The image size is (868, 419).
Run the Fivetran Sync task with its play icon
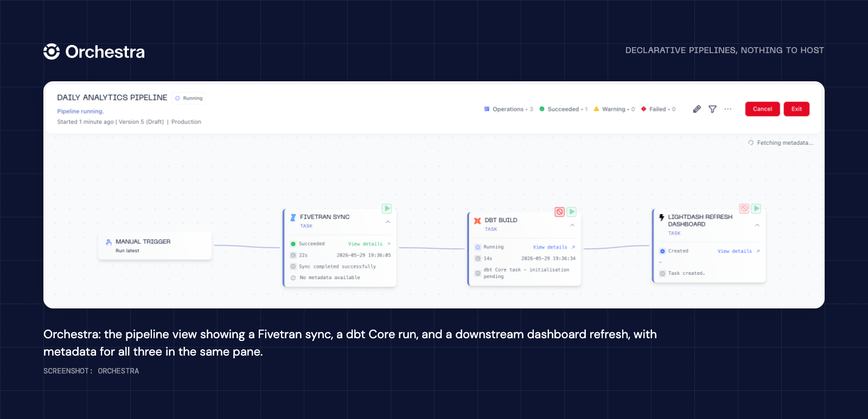click(387, 208)
